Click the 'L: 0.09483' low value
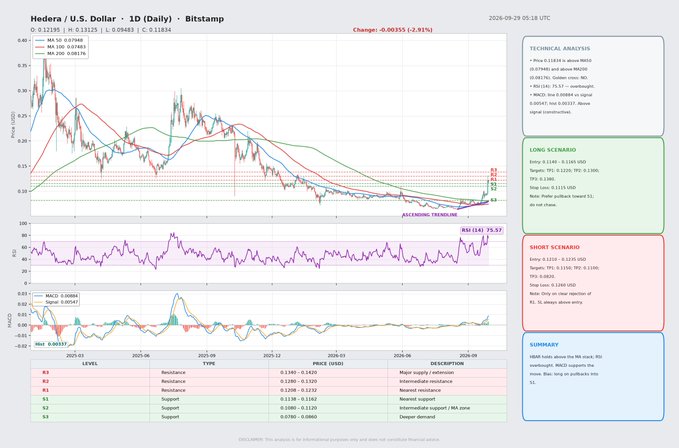The image size is (679, 448). (120, 30)
